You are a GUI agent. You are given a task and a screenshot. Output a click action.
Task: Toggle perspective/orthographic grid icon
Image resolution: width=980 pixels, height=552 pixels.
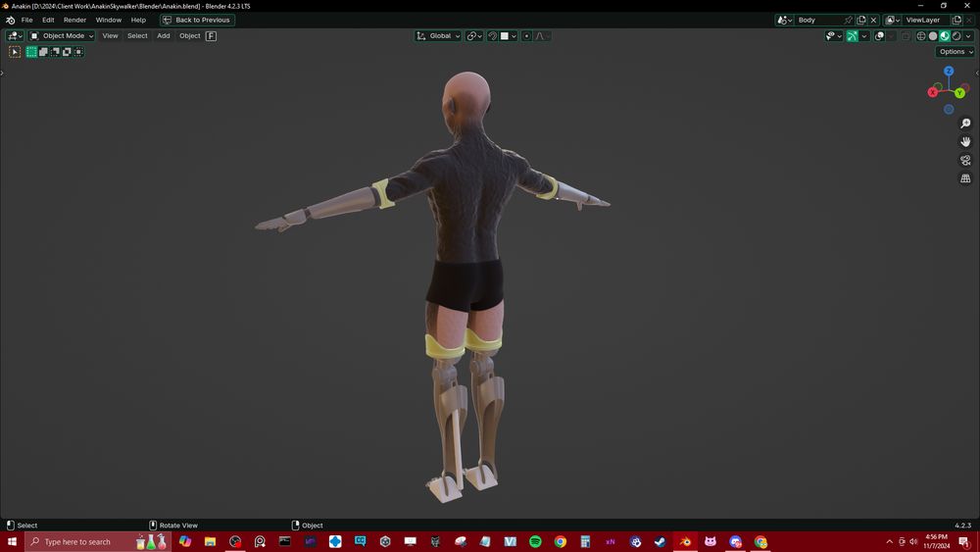pyautogui.click(x=965, y=178)
